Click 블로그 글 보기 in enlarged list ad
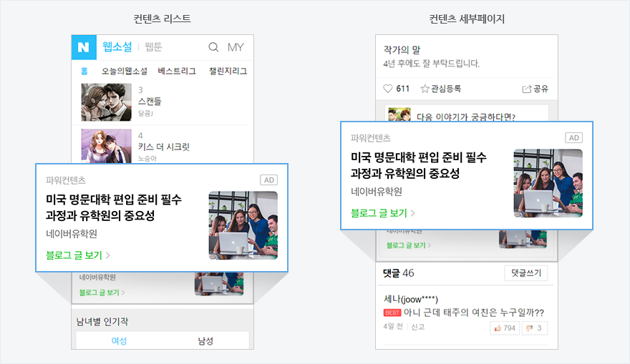The width and height of the screenshot is (630, 364). (77, 255)
